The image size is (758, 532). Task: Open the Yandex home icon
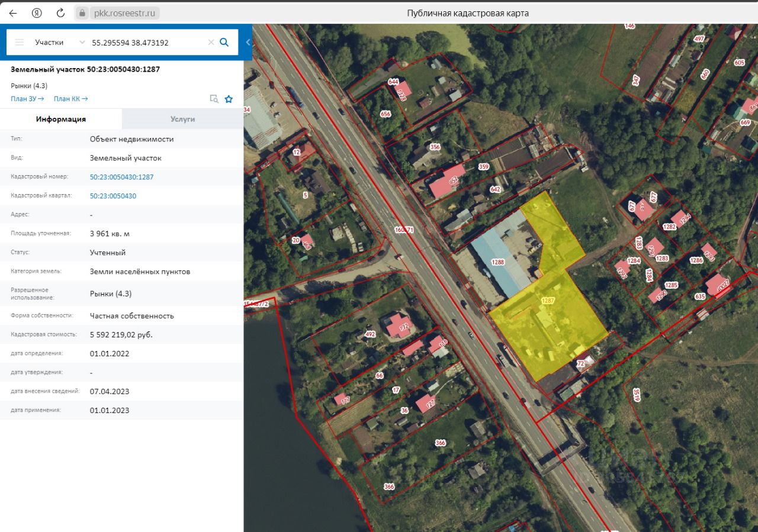37,13
